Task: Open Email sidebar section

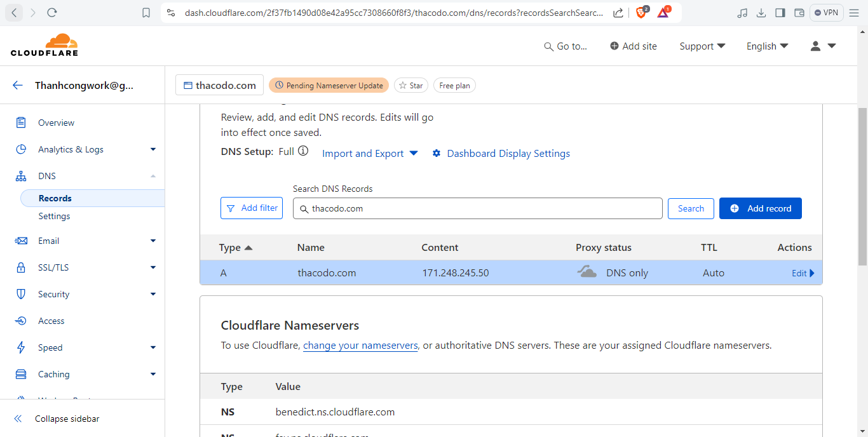Action: pyautogui.click(x=48, y=241)
